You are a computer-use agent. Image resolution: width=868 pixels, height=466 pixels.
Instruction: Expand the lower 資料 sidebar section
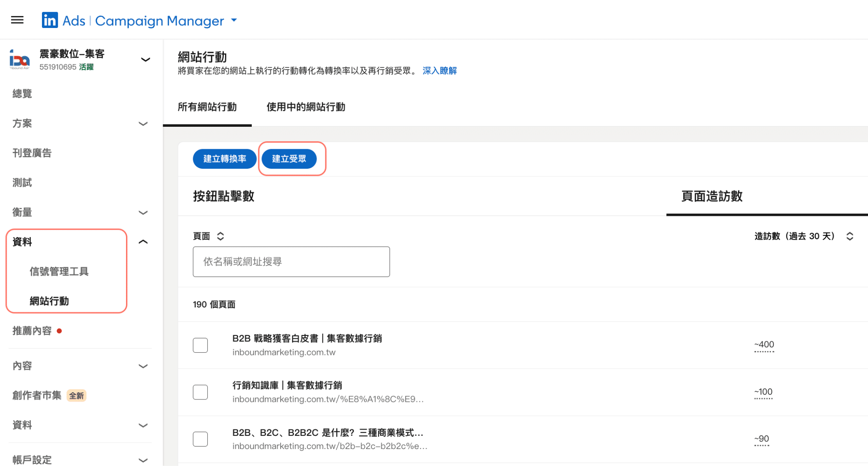(x=143, y=425)
